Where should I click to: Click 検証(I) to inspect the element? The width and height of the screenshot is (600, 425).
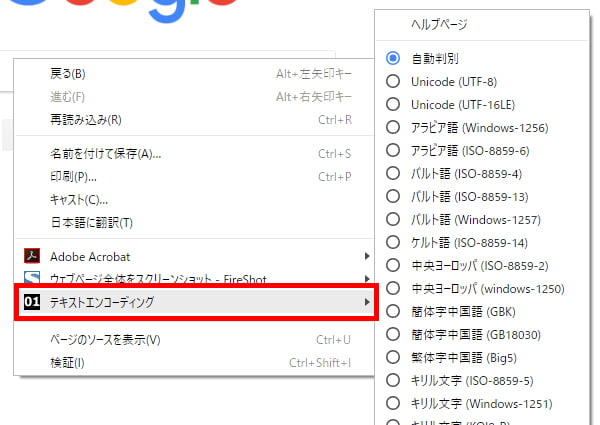coord(68,362)
